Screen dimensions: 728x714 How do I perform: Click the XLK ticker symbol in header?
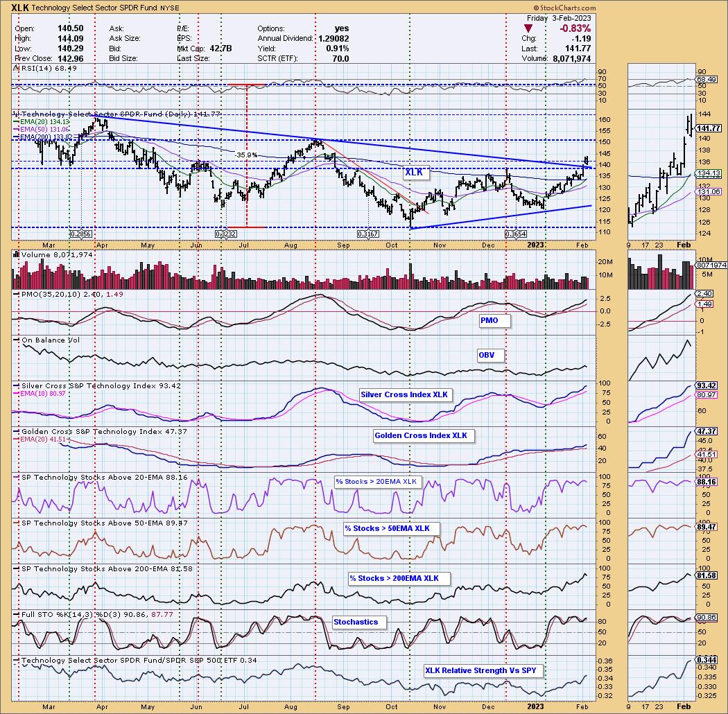[x=20, y=8]
